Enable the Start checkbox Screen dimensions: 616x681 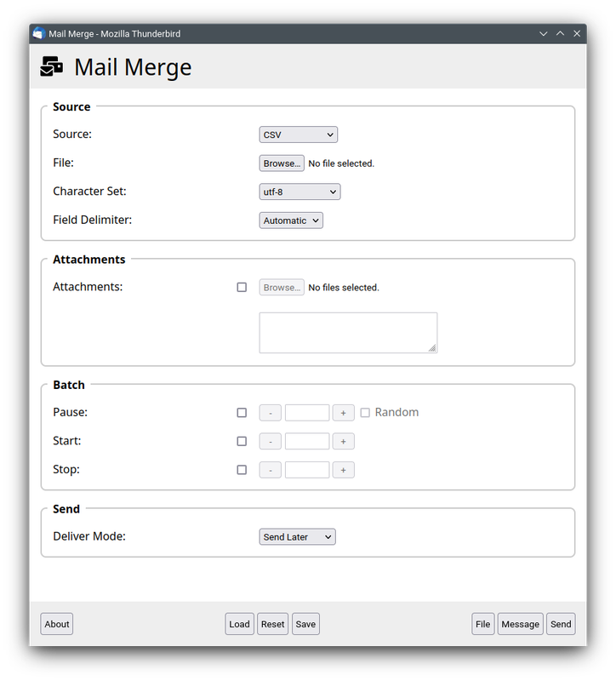click(242, 441)
